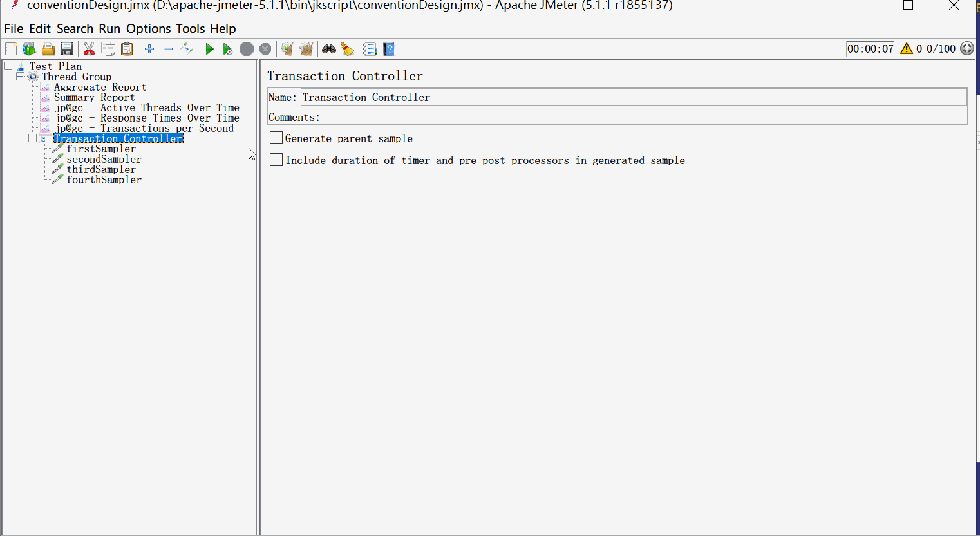
Task: Select Summary Report in tree
Action: pyautogui.click(x=94, y=97)
